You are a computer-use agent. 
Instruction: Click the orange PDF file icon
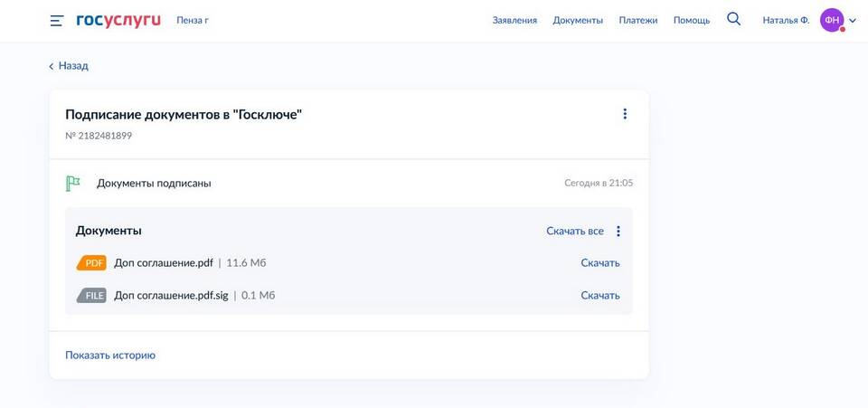tap(91, 263)
